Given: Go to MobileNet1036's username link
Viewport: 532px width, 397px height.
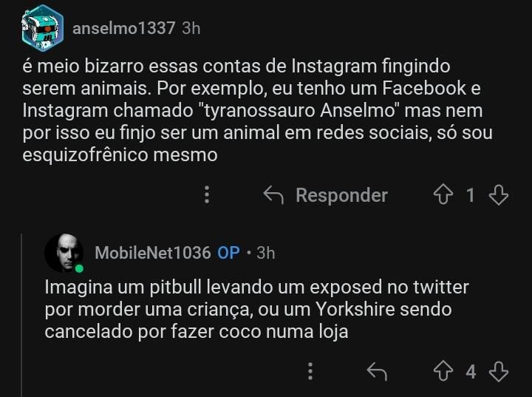Looking at the screenshot, I should click(153, 253).
